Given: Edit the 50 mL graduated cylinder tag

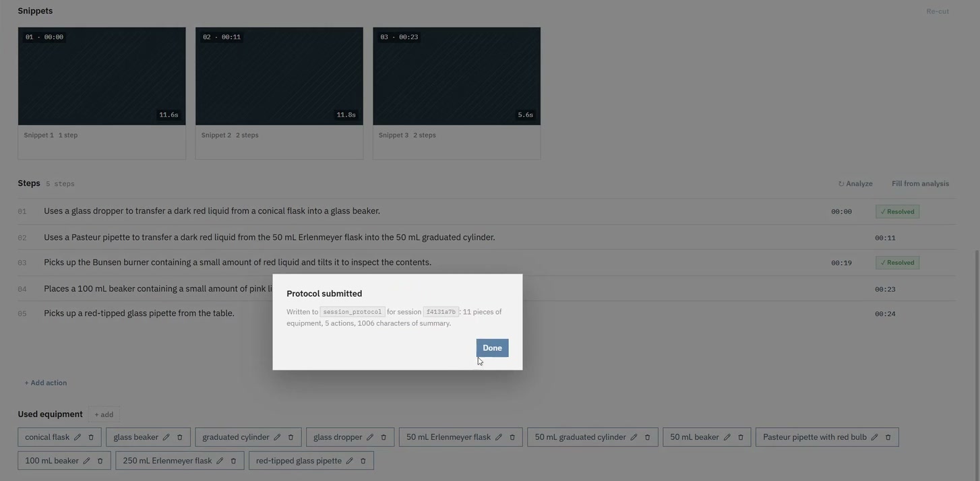Looking at the screenshot, I should (x=634, y=437).
